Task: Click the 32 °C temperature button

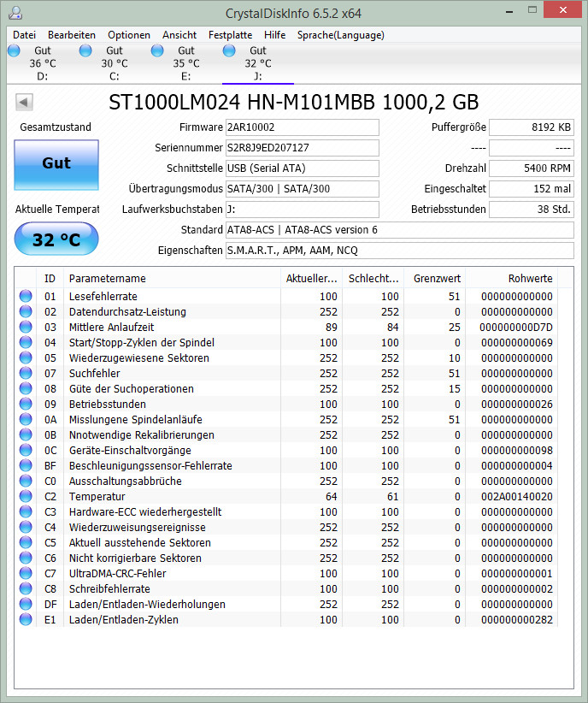Action: click(56, 239)
